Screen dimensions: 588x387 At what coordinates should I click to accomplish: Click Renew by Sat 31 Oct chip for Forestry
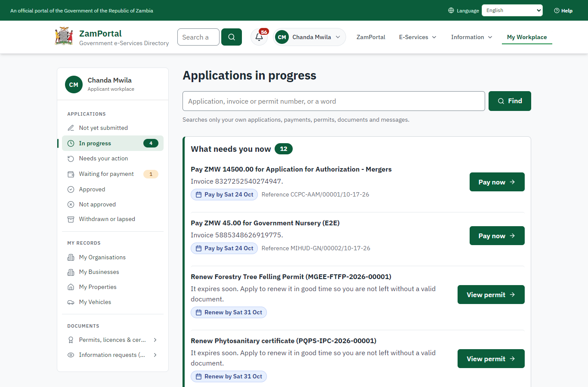tap(229, 312)
